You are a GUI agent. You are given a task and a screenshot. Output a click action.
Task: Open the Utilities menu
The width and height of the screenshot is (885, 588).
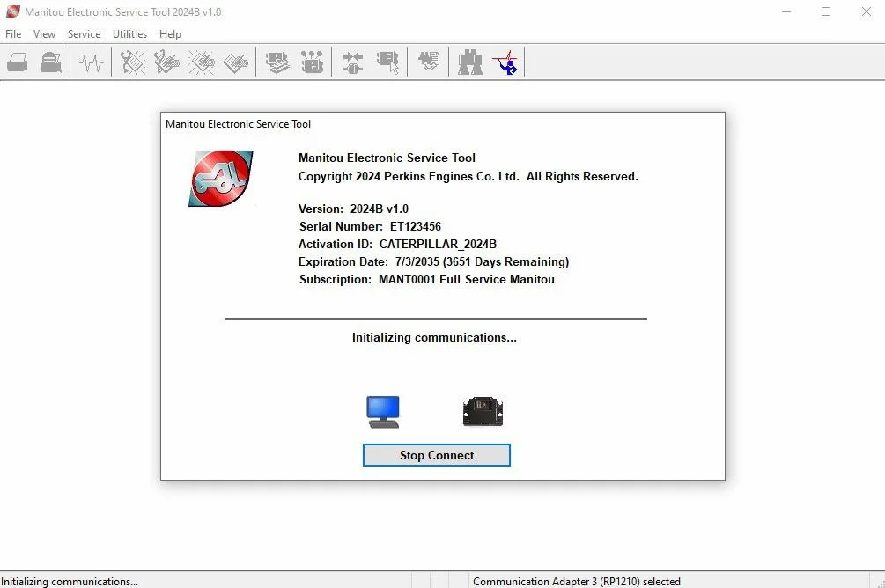[x=129, y=34]
